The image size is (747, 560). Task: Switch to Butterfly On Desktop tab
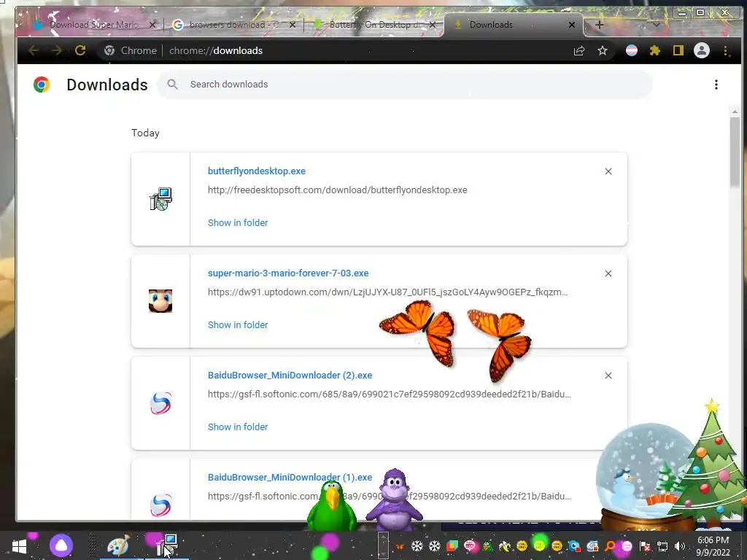click(x=374, y=25)
